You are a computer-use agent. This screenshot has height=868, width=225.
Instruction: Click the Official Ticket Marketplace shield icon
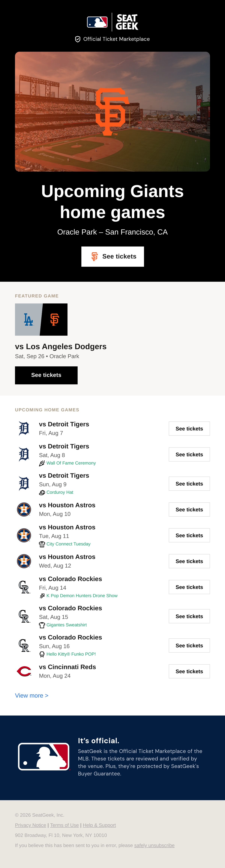coord(78,39)
